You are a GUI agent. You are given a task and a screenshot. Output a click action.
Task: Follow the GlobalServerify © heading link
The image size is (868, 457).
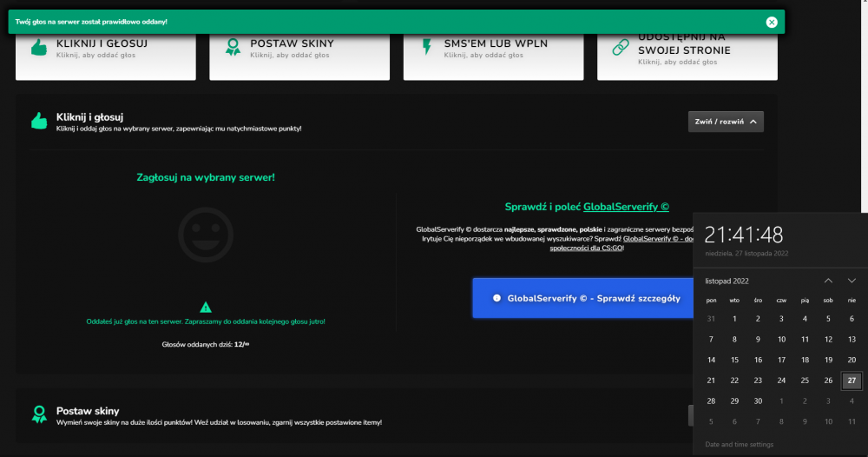pyautogui.click(x=626, y=207)
